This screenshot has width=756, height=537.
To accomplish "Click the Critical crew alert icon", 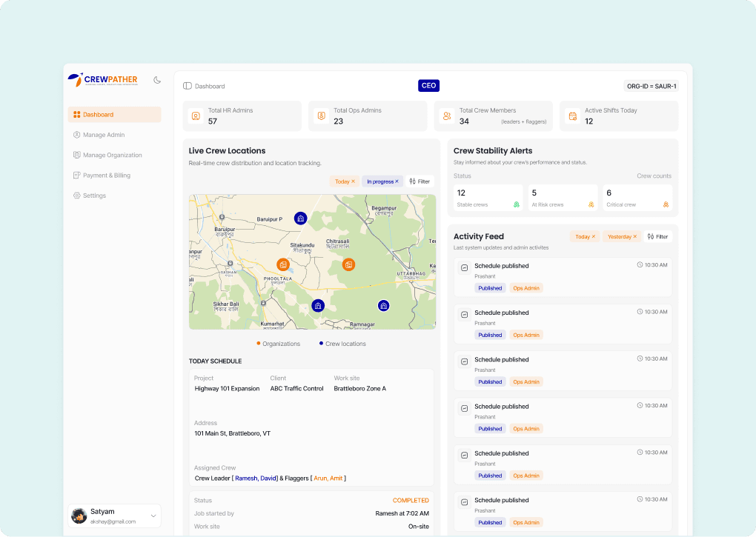I will click(666, 204).
